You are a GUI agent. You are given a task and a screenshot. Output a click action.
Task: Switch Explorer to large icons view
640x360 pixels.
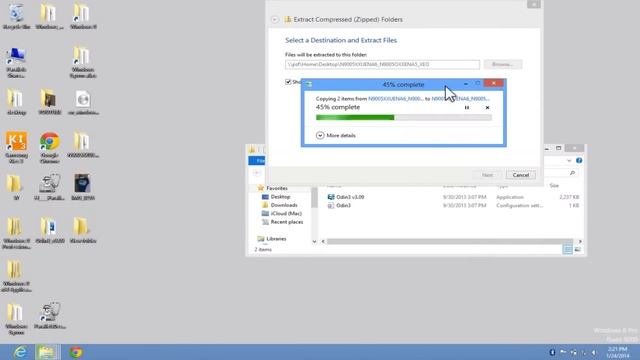pos(577,249)
